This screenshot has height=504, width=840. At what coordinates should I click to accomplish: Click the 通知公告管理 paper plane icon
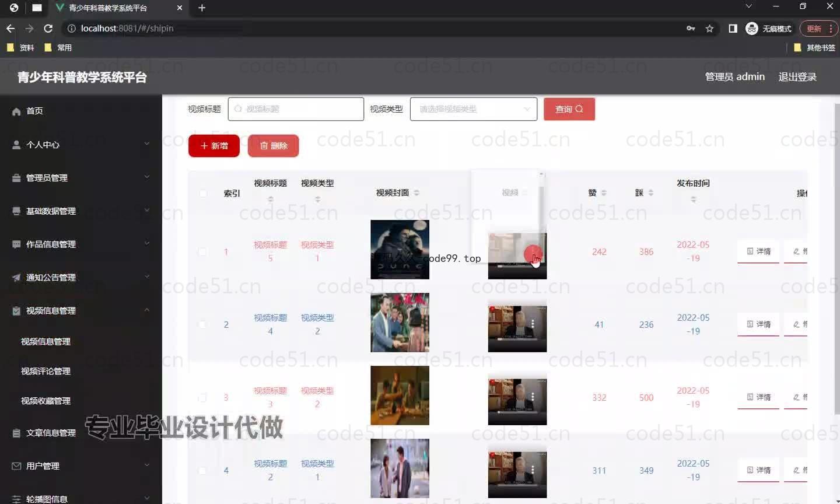(16, 278)
